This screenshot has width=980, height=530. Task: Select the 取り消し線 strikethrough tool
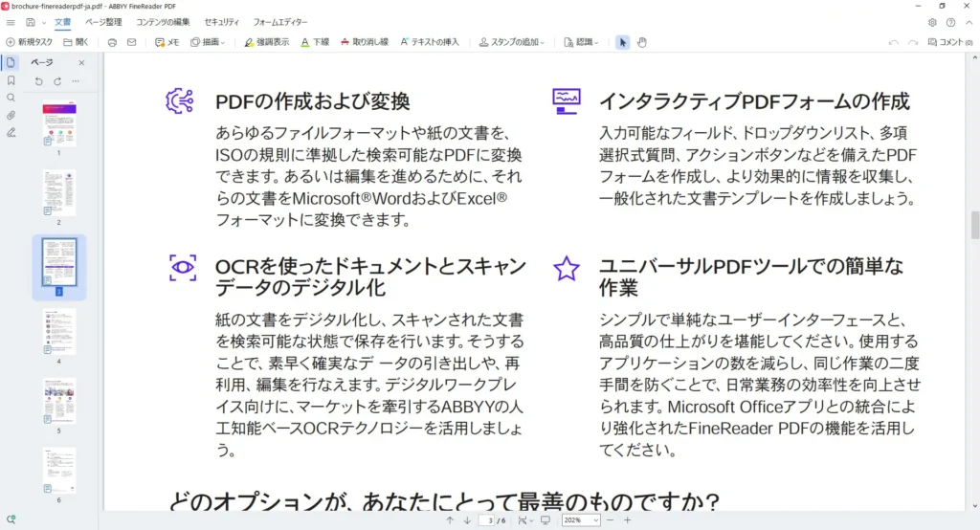pos(365,42)
